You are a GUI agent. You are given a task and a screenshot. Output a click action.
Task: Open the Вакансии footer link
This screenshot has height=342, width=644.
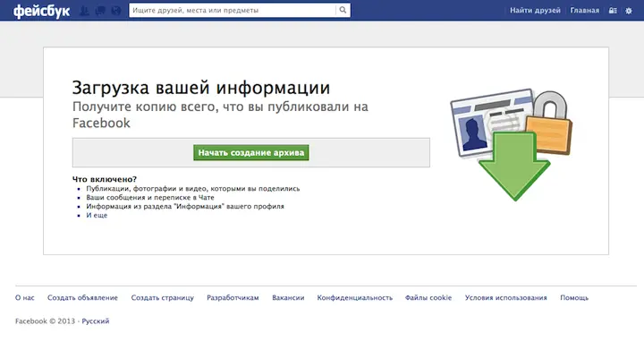point(288,297)
